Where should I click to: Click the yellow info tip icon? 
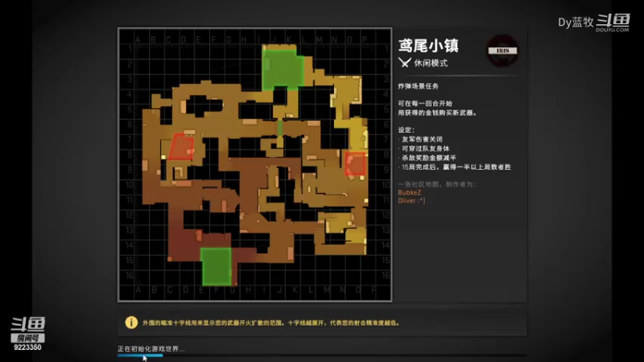(x=131, y=323)
